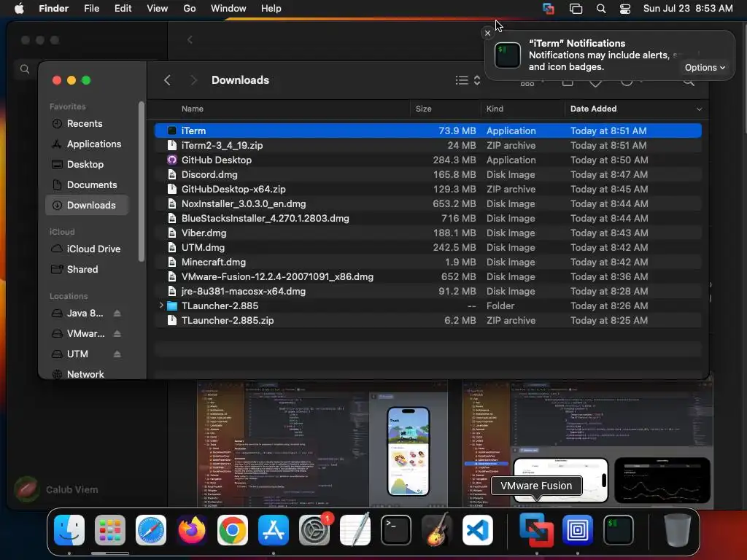The height and width of the screenshot is (560, 747).
Task: Sort by the Date Added column header
Action: click(593, 109)
